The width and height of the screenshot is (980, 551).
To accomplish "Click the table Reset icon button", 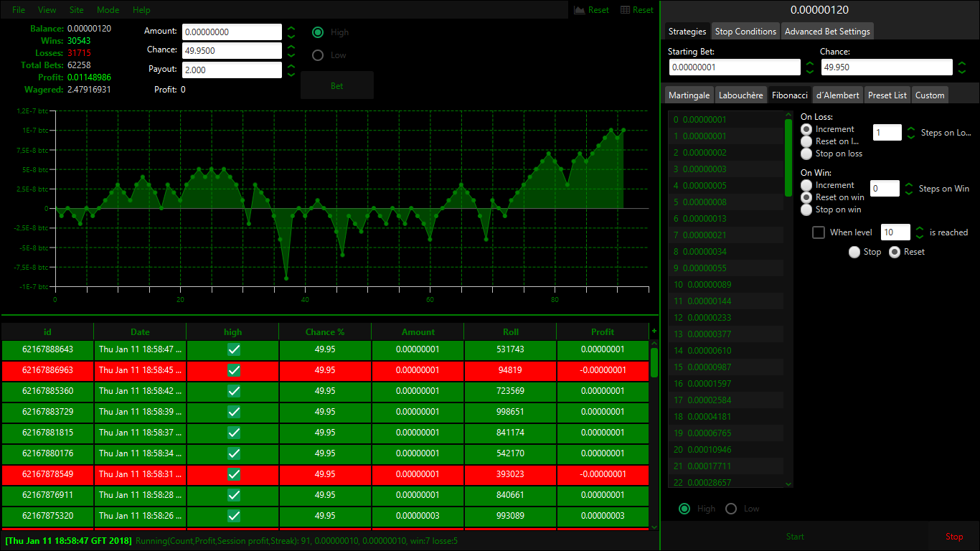I will (637, 10).
